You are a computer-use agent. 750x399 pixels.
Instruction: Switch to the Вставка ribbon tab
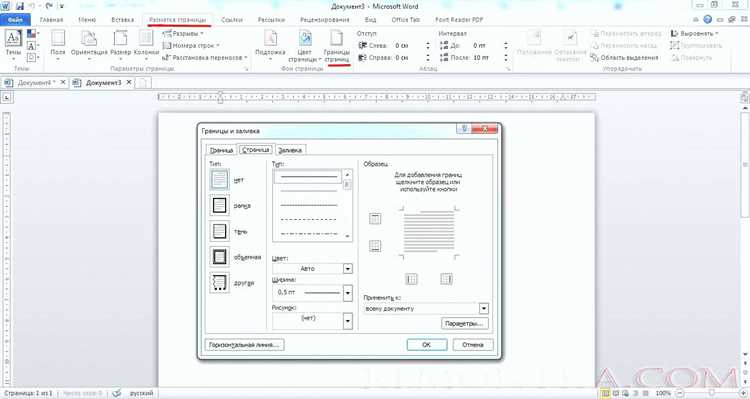[x=122, y=20]
